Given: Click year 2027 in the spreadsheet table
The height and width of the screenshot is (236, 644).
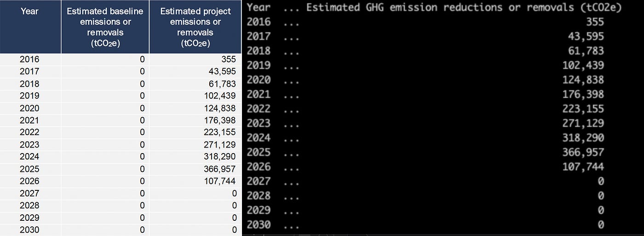Looking at the screenshot, I should coord(29,194).
